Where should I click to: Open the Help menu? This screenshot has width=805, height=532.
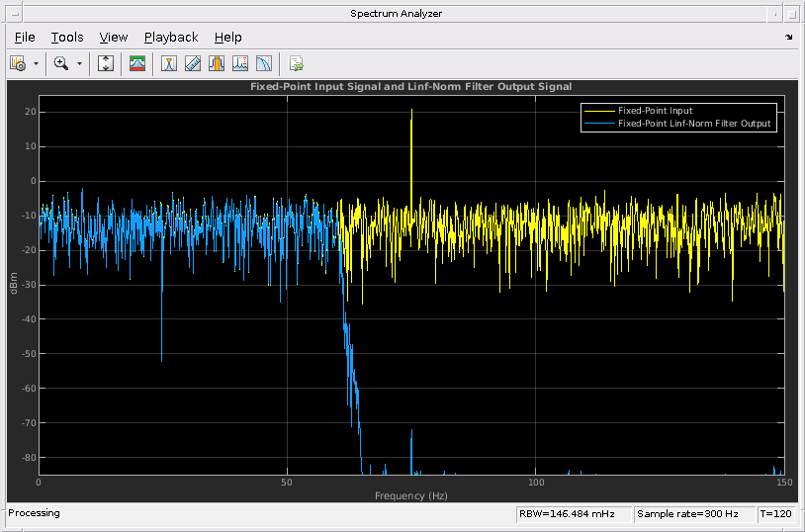pyautogui.click(x=227, y=37)
